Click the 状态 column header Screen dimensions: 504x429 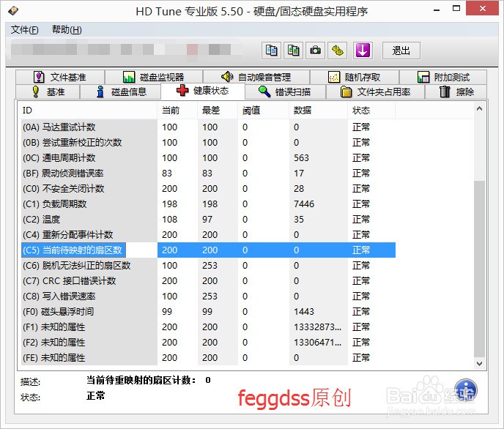(x=371, y=111)
